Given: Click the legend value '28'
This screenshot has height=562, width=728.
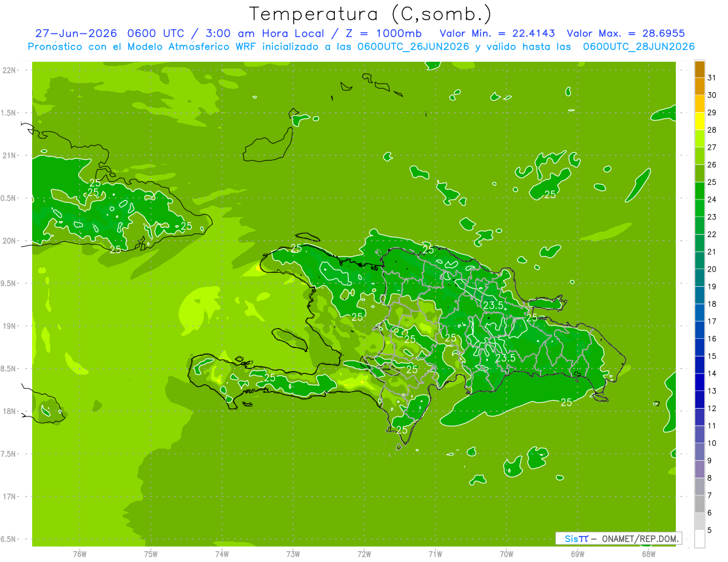Looking at the screenshot, I should click(712, 130).
